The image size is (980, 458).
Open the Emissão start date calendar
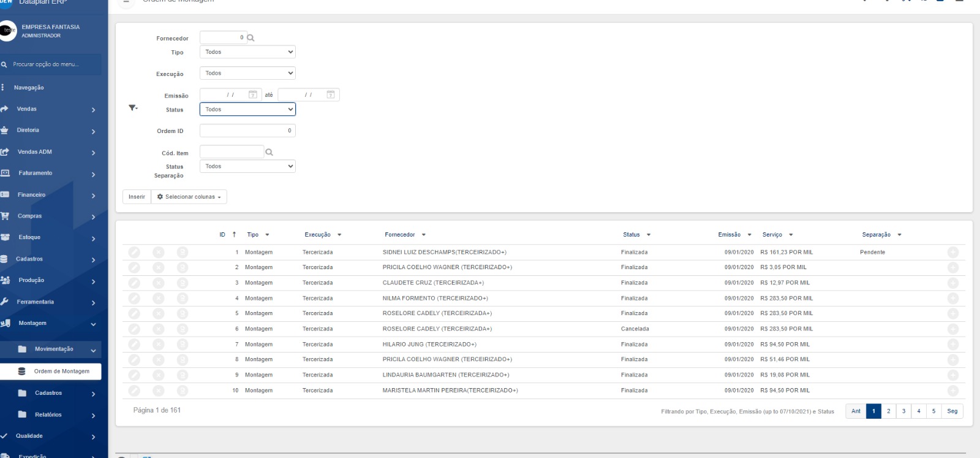tap(252, 94)
